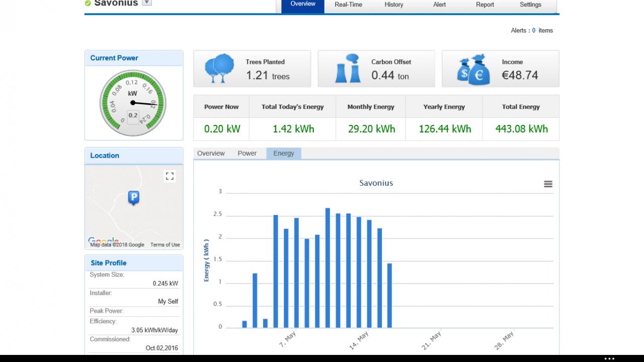644x362 pixels.
Task: Click the 0.44 ton carbon offset value
Action: 390,76
